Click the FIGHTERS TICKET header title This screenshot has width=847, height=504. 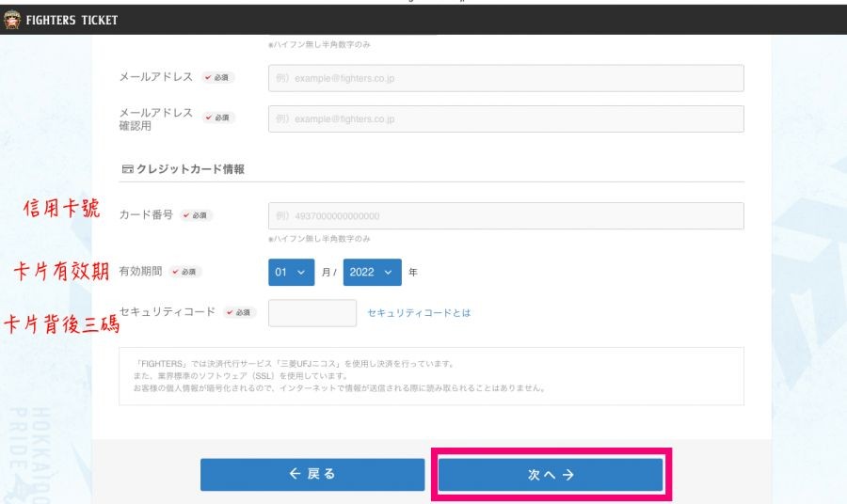point(72,21)
